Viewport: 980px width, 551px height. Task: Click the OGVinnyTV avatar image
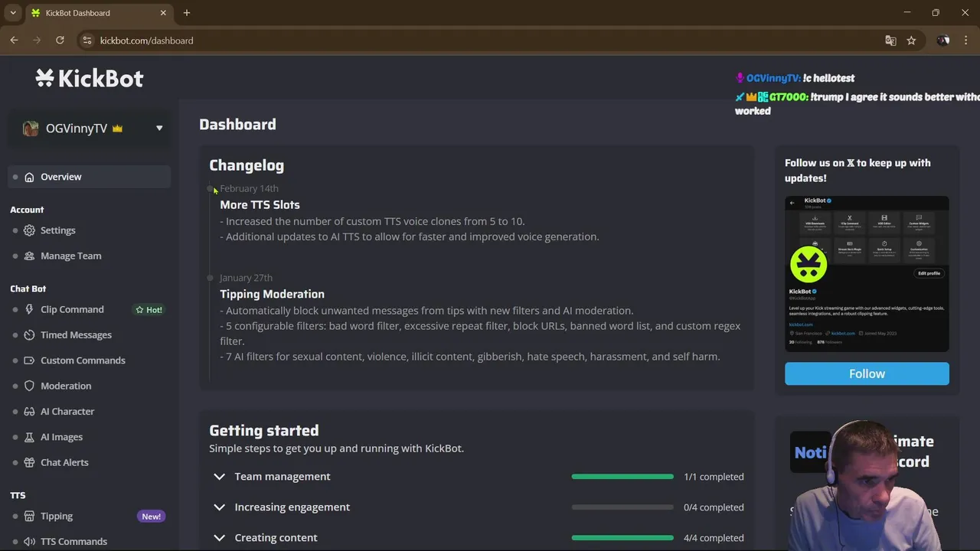[x=31, y=129]
